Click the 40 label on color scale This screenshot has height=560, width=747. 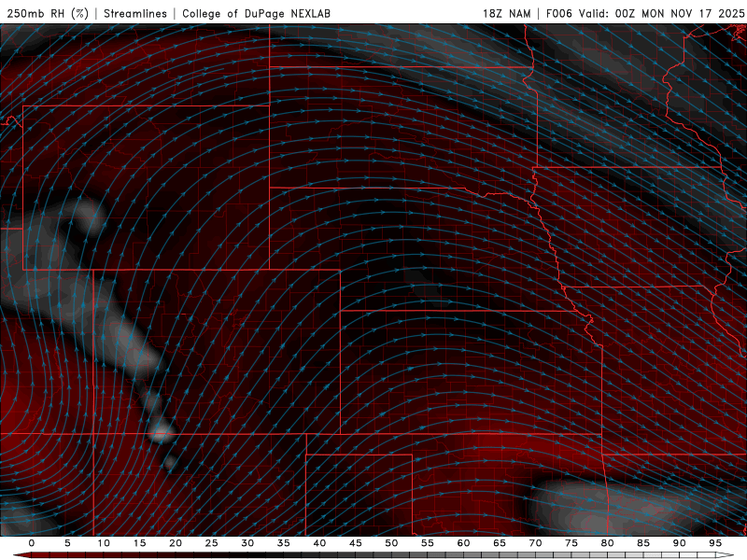[319, 543]
